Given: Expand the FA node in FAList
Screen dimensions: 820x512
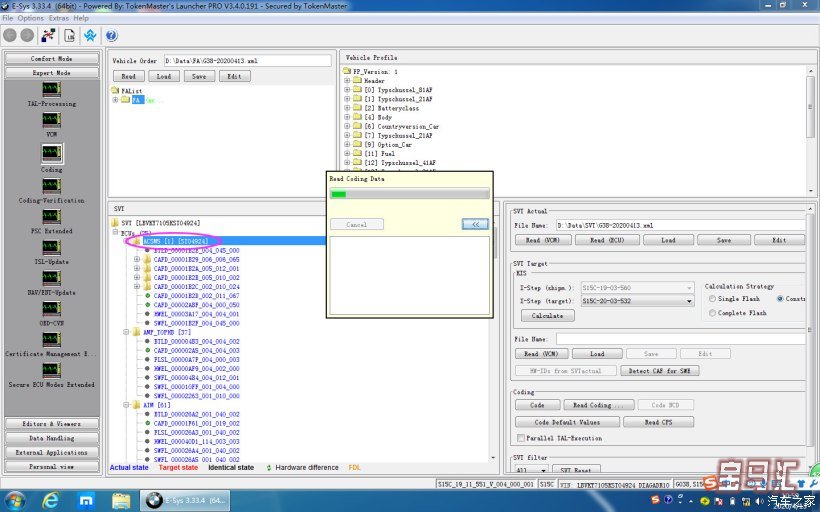Looking at the screenshot, I should point(116,100).
